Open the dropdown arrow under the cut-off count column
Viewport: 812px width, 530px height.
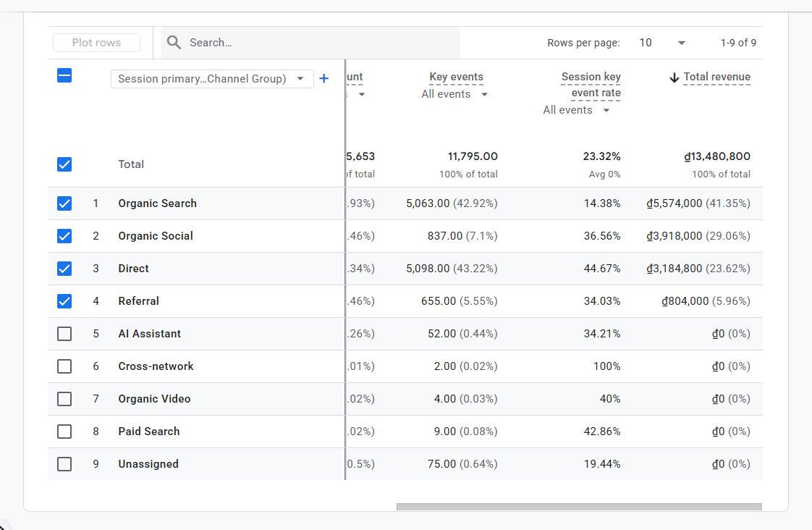(x=361, y=94)
